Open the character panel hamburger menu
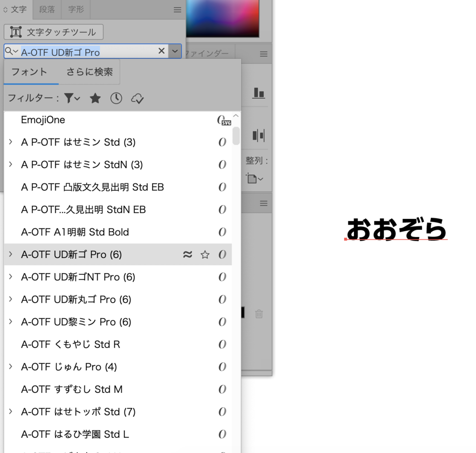This screenshot has height=453, width=476. pos(178,10)
